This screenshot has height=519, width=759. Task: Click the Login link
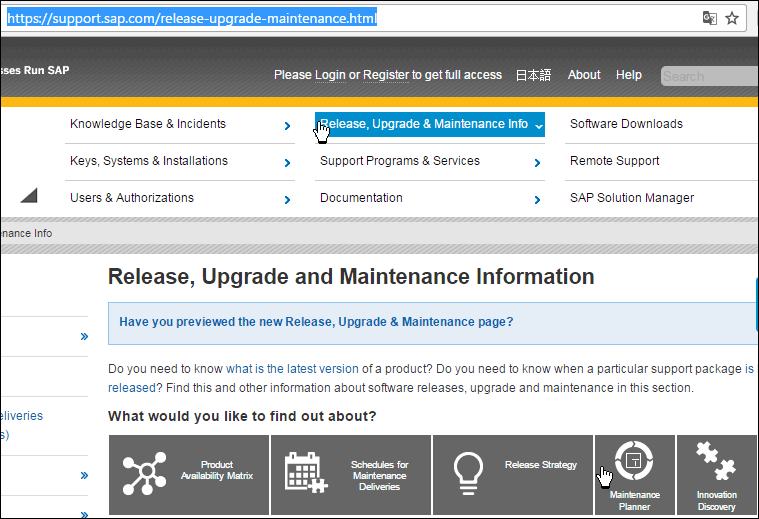point(330,75)
